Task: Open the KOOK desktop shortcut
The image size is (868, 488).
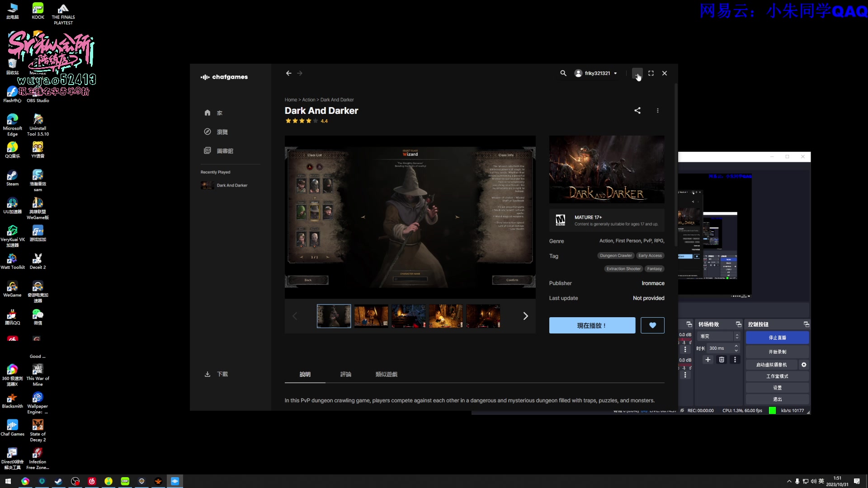Action: tap(38, 11)
